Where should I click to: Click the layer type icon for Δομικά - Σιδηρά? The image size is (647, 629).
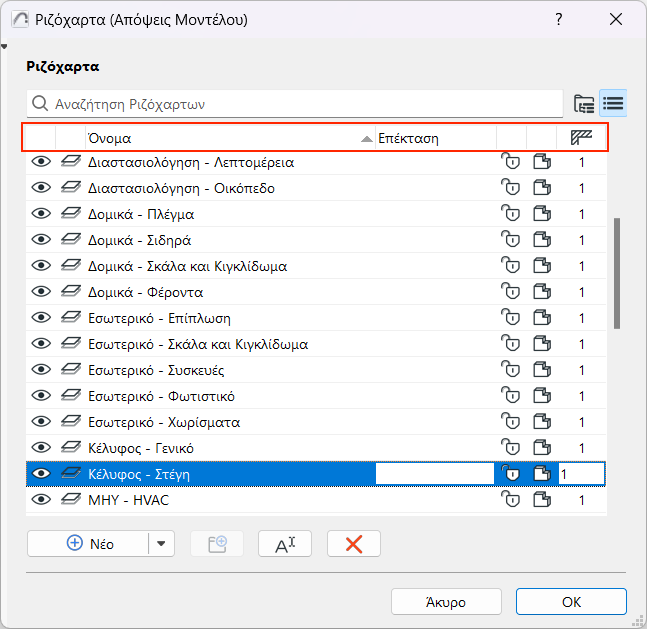(71, 240)
